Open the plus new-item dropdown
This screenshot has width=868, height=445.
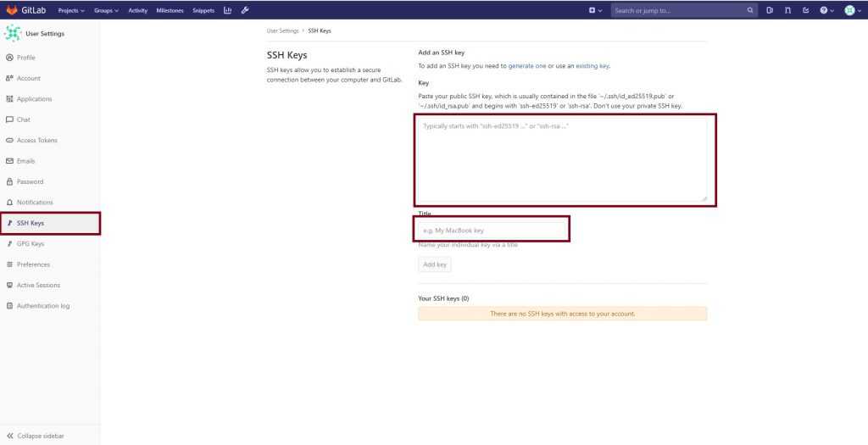(596, 10)
